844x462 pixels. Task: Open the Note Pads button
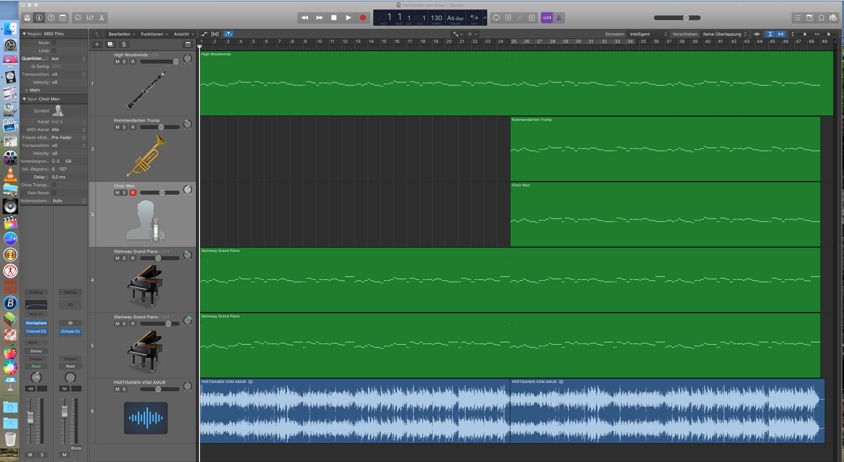(809, 18)
